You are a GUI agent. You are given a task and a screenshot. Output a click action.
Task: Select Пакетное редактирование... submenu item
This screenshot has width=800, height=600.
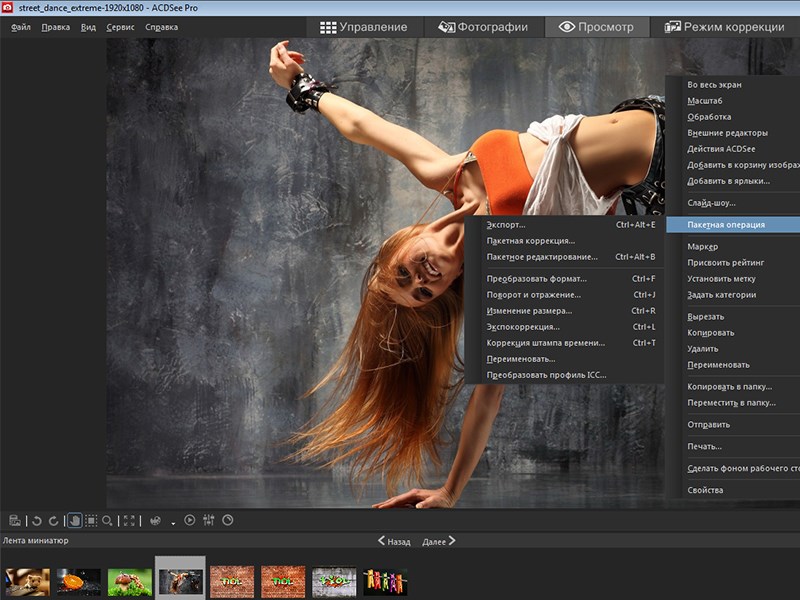565,257
